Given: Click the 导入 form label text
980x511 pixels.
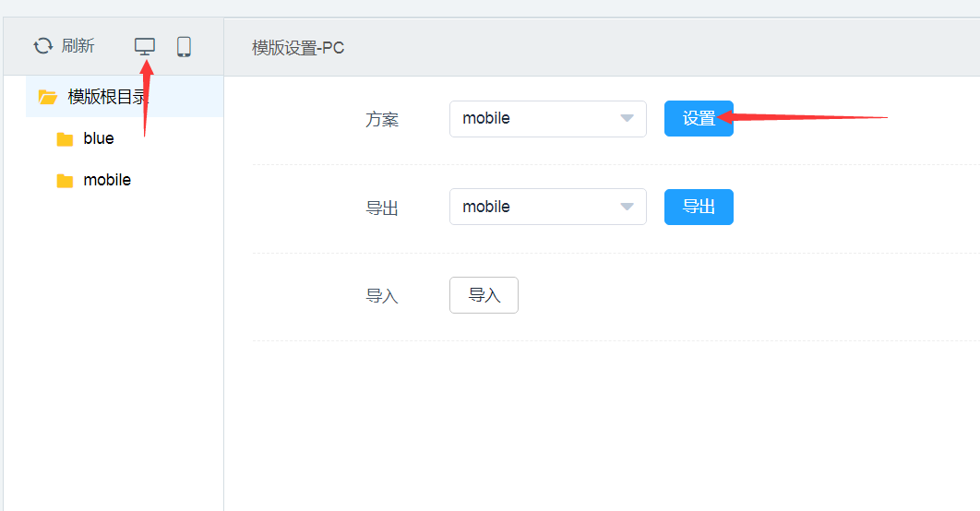Looking at the screenshot, I should coord(382,296).
